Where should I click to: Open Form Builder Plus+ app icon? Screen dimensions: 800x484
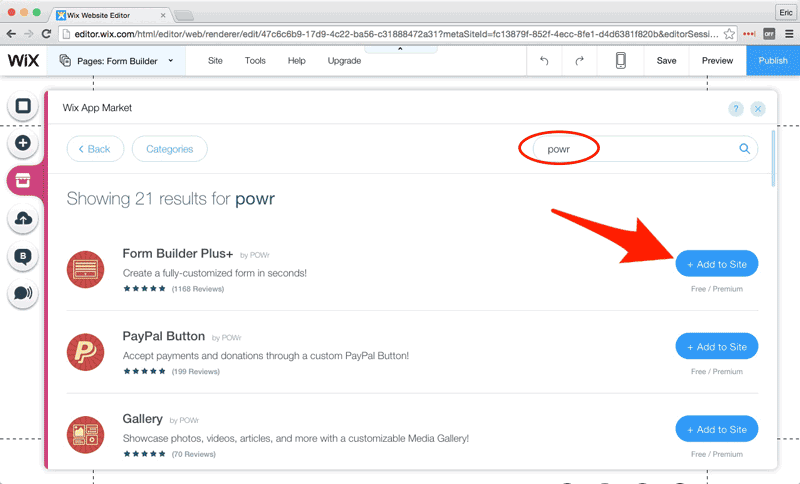coord(86,269)
